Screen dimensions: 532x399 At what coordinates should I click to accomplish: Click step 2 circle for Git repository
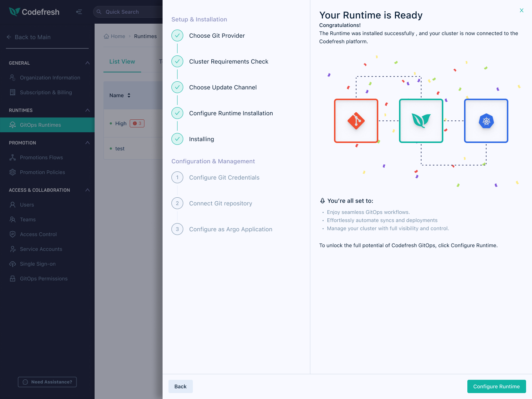pos(177,203)
